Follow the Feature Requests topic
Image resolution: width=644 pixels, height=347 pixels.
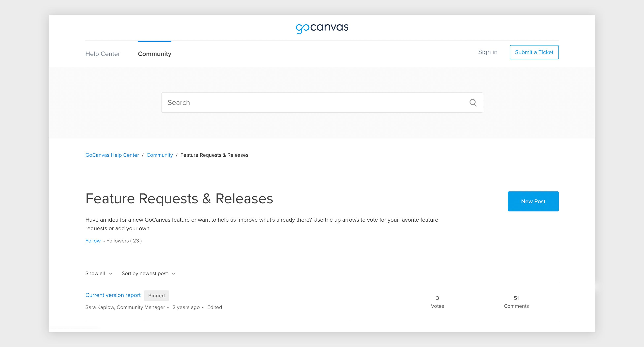coord(93,241)
